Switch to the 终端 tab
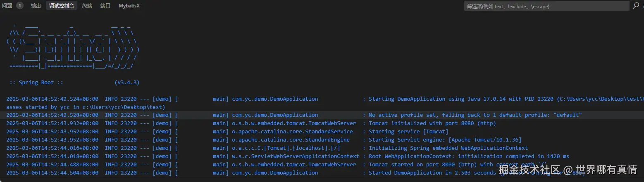644x182 pixels. pos(87,6)
